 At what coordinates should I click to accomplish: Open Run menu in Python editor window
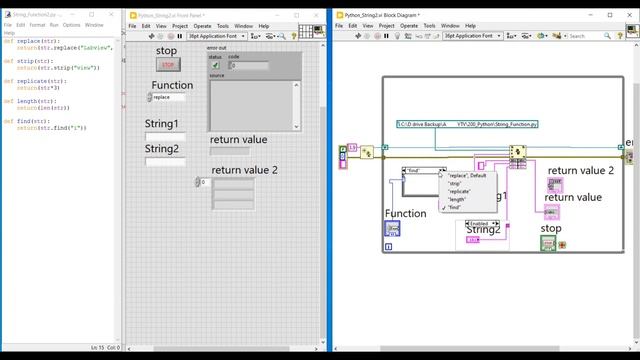pyautogui.click(x=54, y=25)
